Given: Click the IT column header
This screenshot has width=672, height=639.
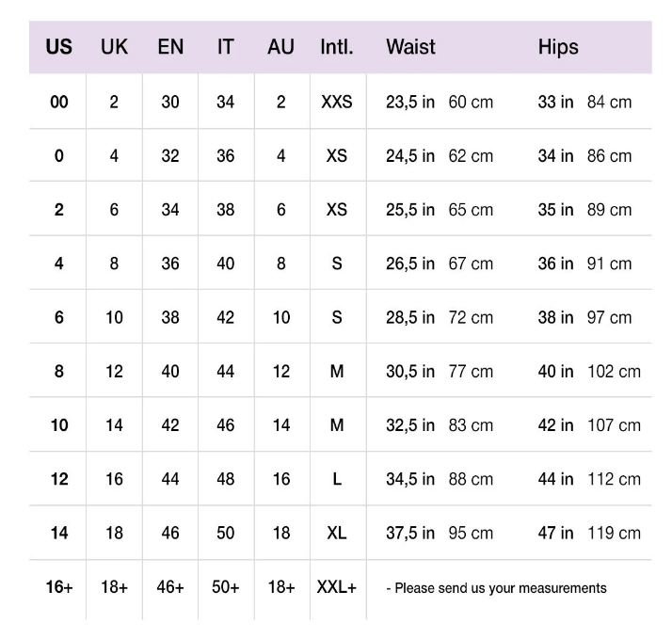Looking at the screenshot, I should tap(226, 47).
